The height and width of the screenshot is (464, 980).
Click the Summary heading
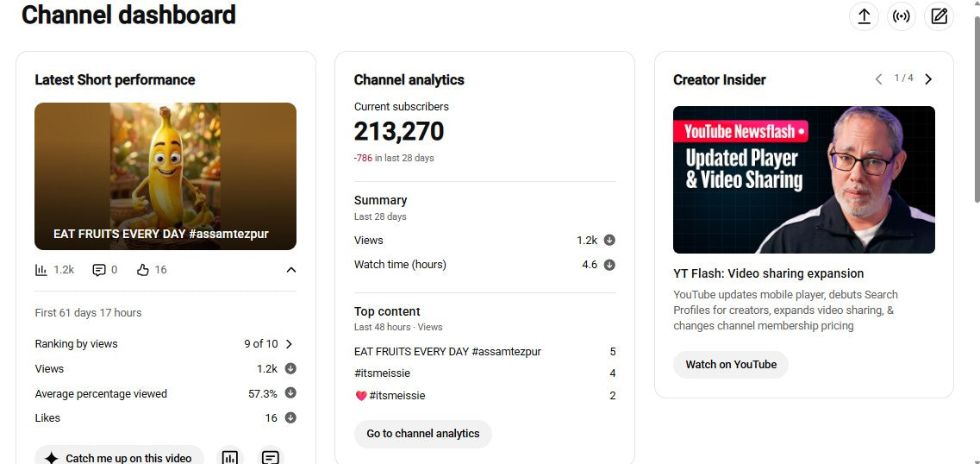[380, 200]
